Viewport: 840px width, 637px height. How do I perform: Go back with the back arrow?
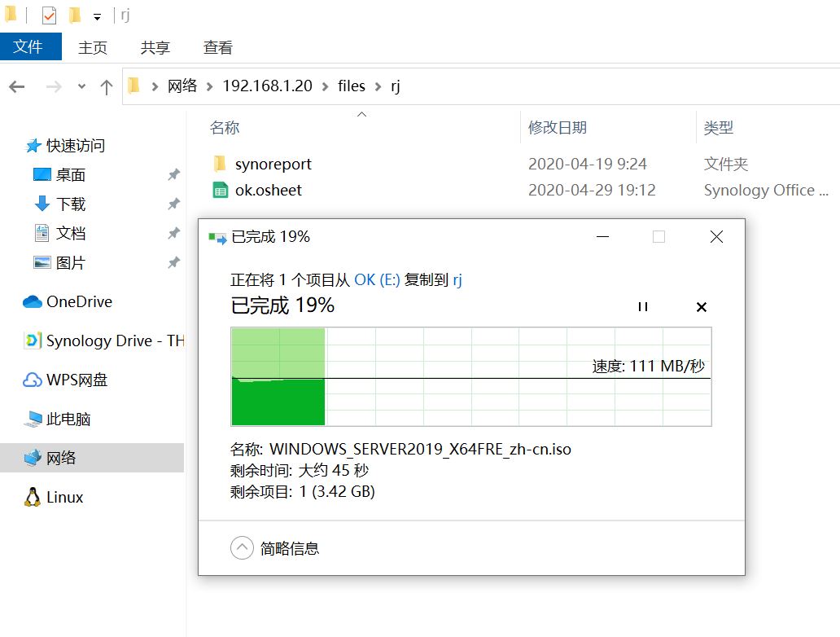17,87
